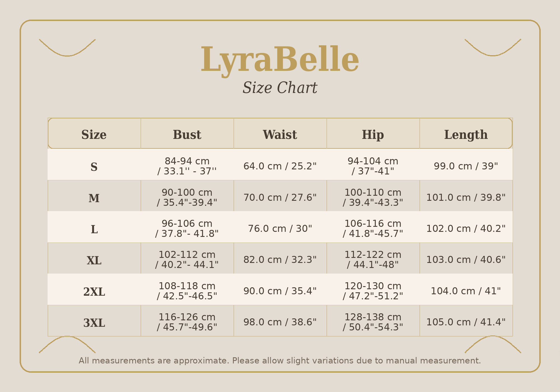Select the M size row label

point(94,198)
